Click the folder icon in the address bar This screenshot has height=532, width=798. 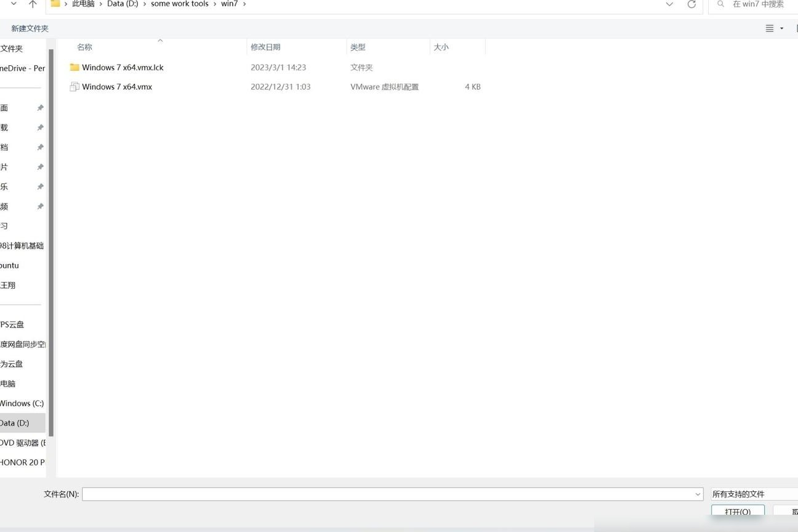pyautogui.click(x=55, y=4)
